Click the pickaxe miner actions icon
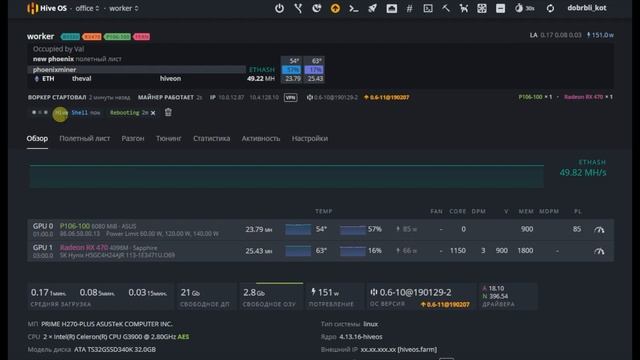 [x=446, y=8]
